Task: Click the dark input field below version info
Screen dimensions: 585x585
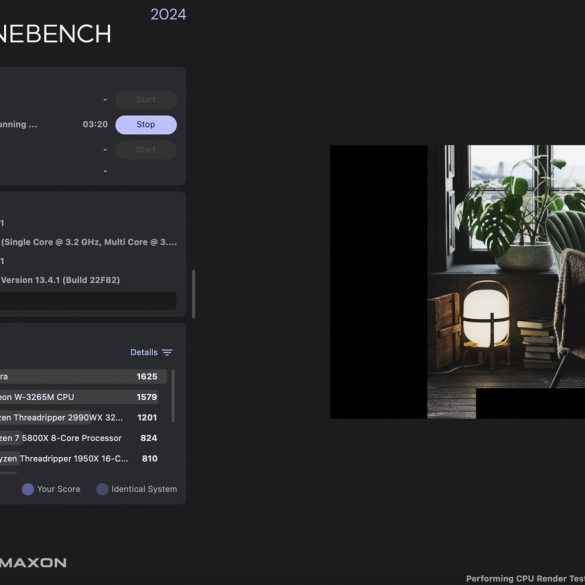Action: (88, 301)
